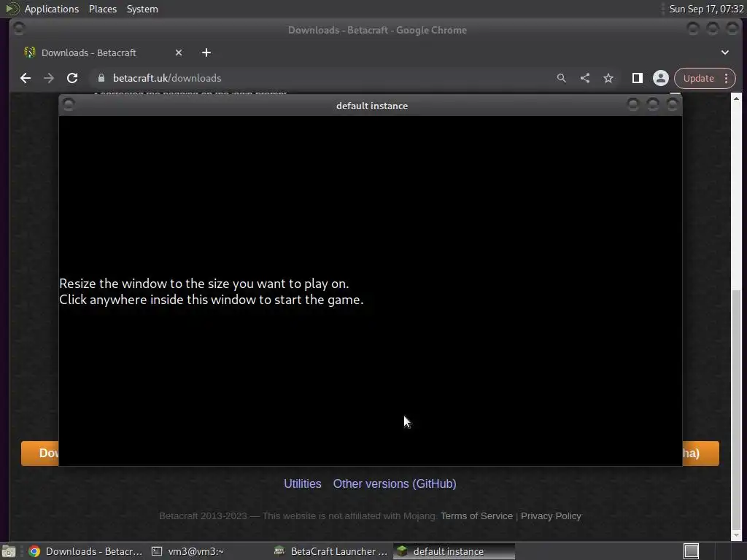Click Chrome's forward arrow

(49, 78)
